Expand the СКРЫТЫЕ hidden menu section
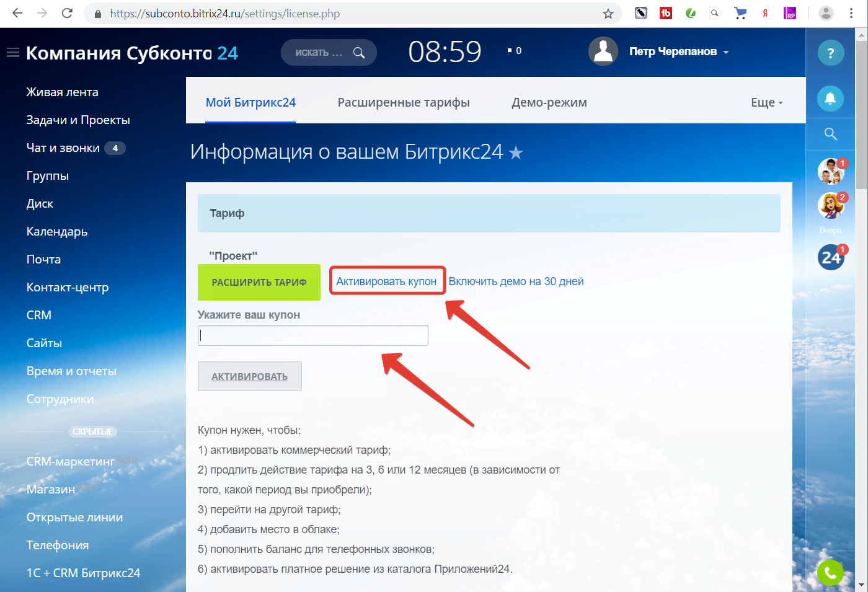Screen dimensions: 868x592 [93, 431]
